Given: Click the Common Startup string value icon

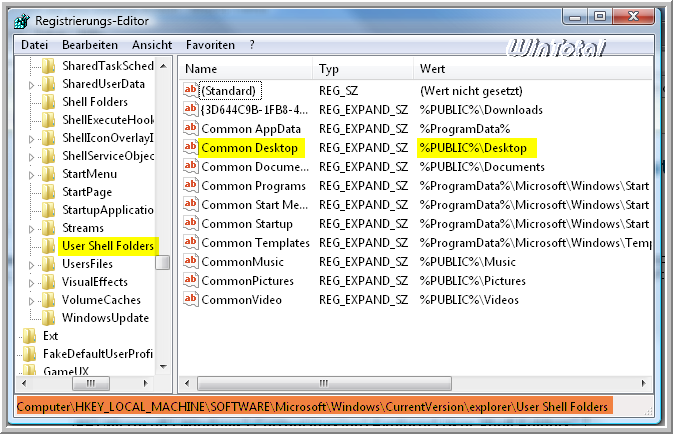Looking at the screenshot, I should pyautogui.click(x=191, y=223).
